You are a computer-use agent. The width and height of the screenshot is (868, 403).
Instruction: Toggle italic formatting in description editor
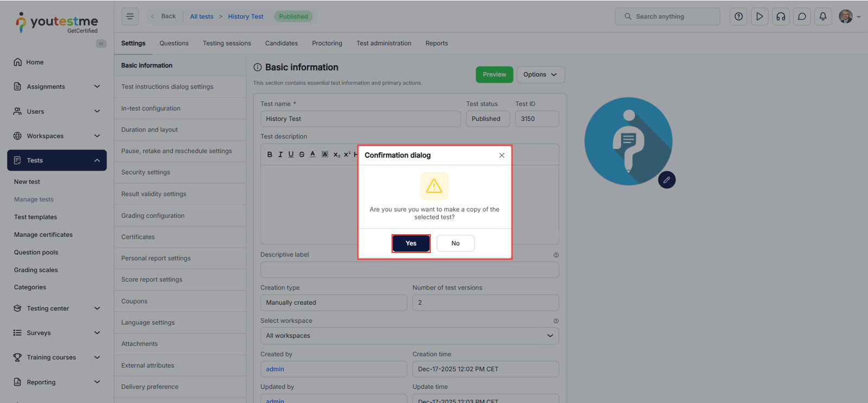280,155
